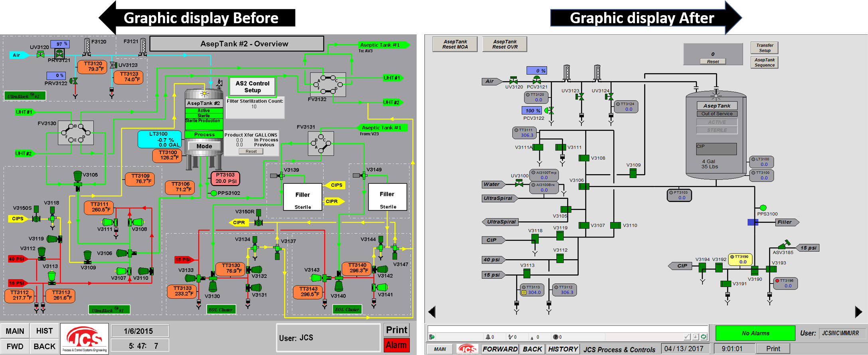Viewport: 868px width, 355px height.
Task: Select the PCV3122 control valve symbol
Action: [x=550, y=111]
